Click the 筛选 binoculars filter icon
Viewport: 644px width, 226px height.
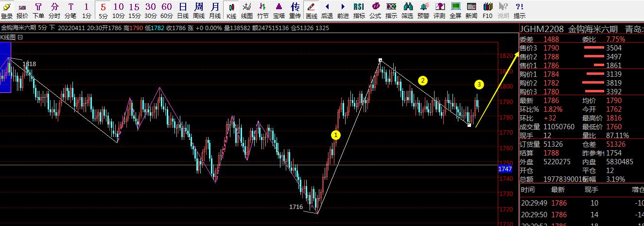pos(407,10)
